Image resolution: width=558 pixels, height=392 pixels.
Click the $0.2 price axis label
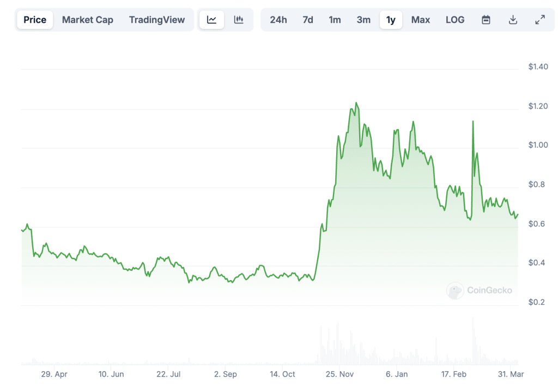coord(537,302)
